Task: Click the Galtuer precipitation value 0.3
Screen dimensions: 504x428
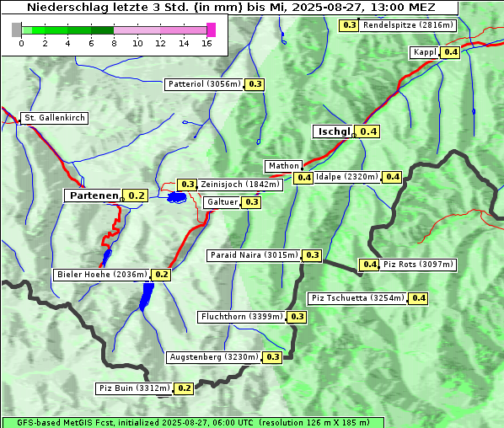Action: click(x=251, y=202)
